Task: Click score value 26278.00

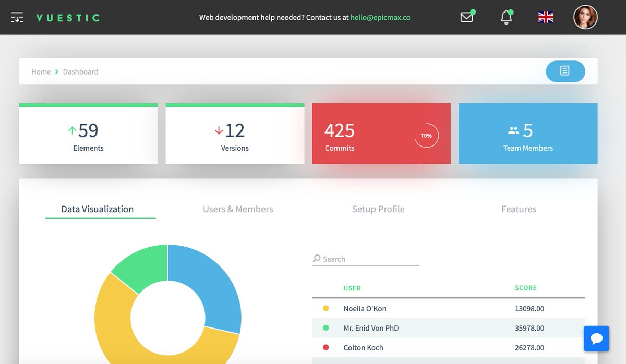Action: [x=529, y=347]
